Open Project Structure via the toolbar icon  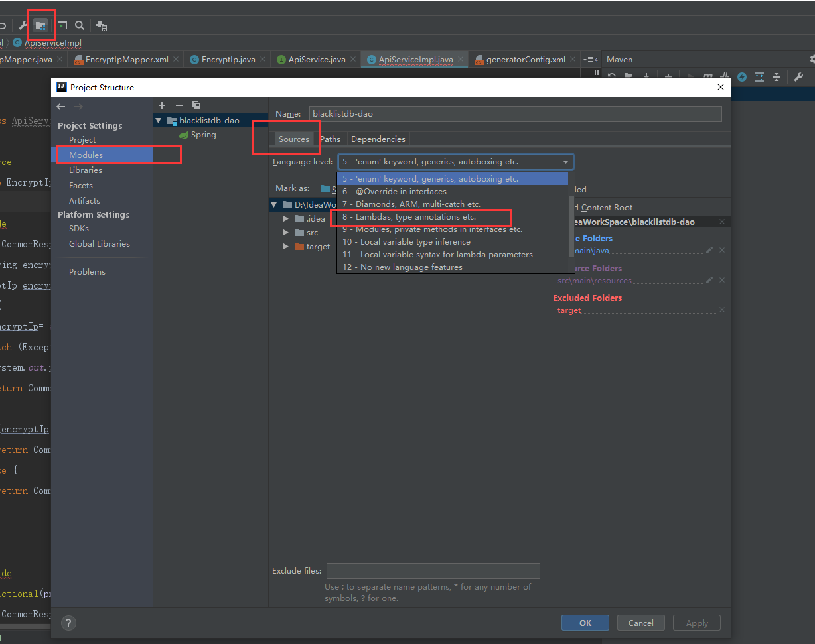(x=40, y=25)
